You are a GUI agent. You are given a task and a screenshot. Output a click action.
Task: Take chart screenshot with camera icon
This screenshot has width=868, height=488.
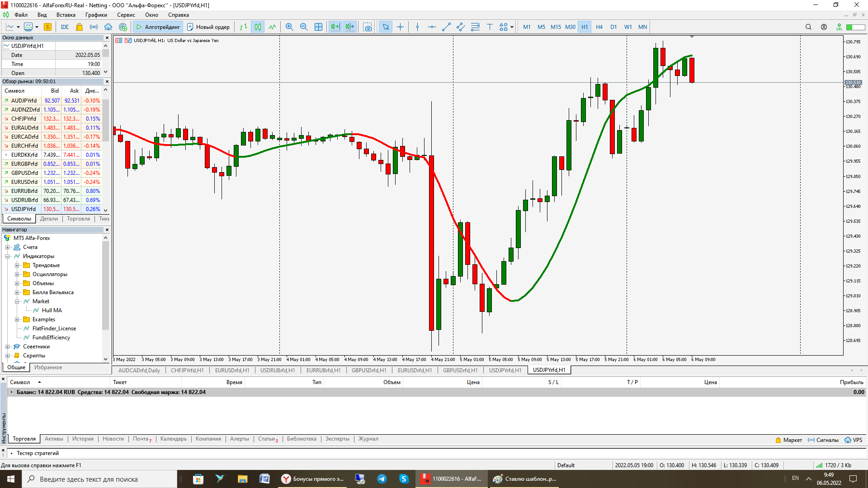(x=368, y=27)
